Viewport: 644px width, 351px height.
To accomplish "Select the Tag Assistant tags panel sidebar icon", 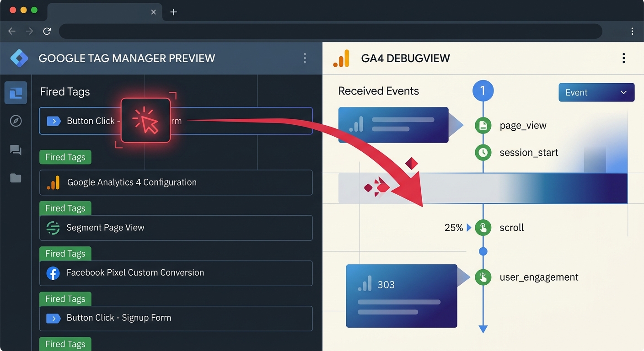I will click(x=16, y=93).
